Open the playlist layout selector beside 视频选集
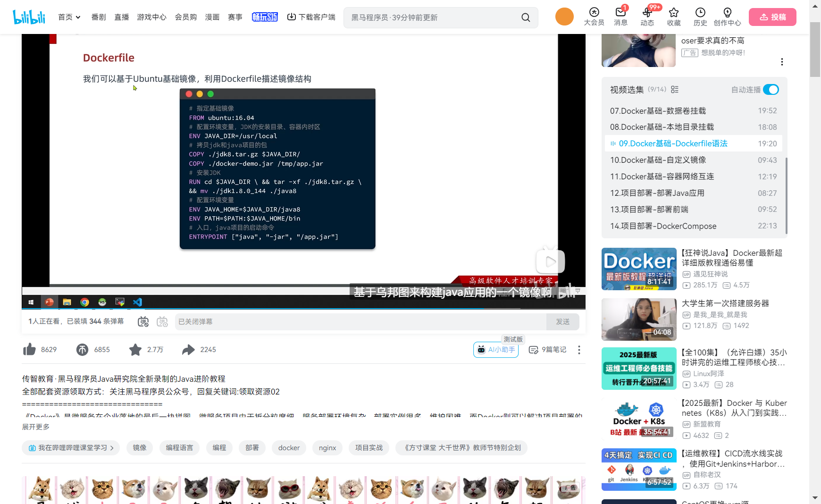 [x=675, y=89]
